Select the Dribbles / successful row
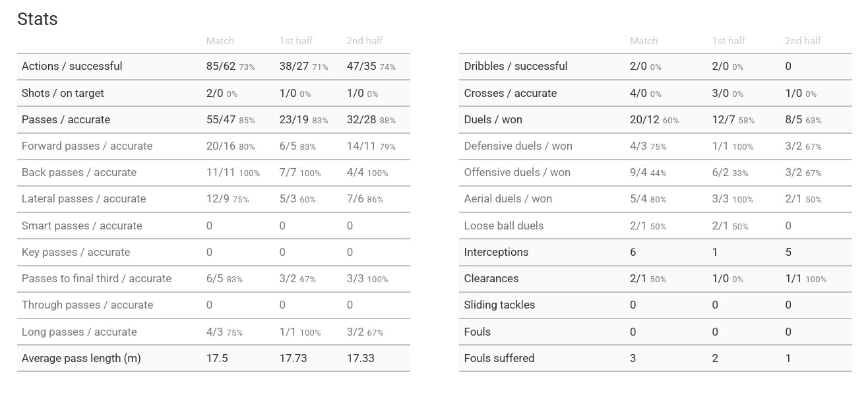 tap(656, 67)
